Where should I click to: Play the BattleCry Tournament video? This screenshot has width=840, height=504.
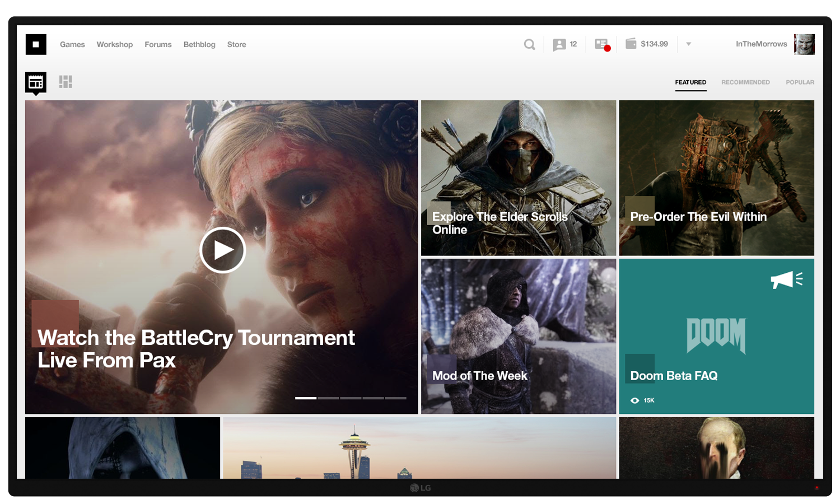(223, 250)
